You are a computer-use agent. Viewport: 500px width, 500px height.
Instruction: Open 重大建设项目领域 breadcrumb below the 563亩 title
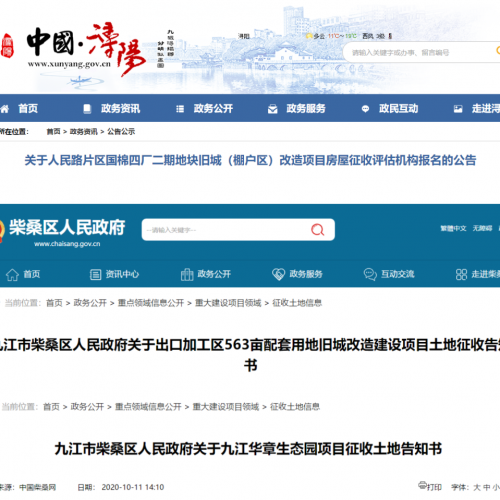click(x=226, y=407)
